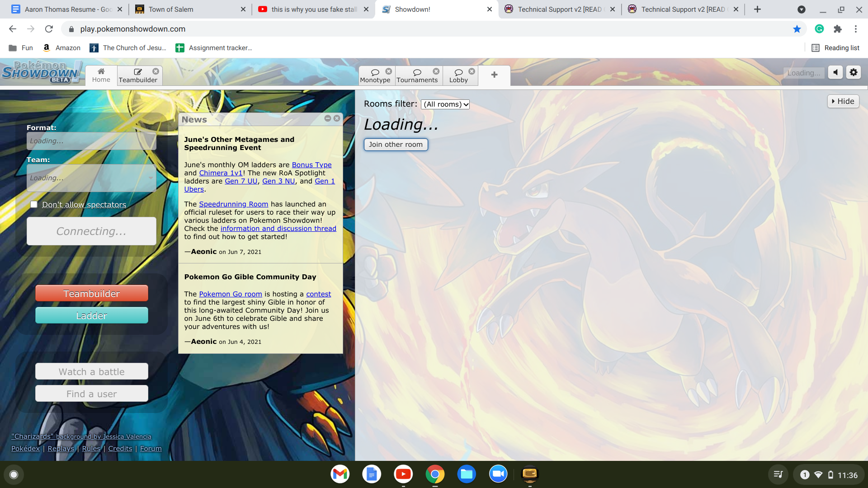Toggle the sound/volume speaker icon
Image resolution: width=868 pixels, height=488 pixels.
835,72
